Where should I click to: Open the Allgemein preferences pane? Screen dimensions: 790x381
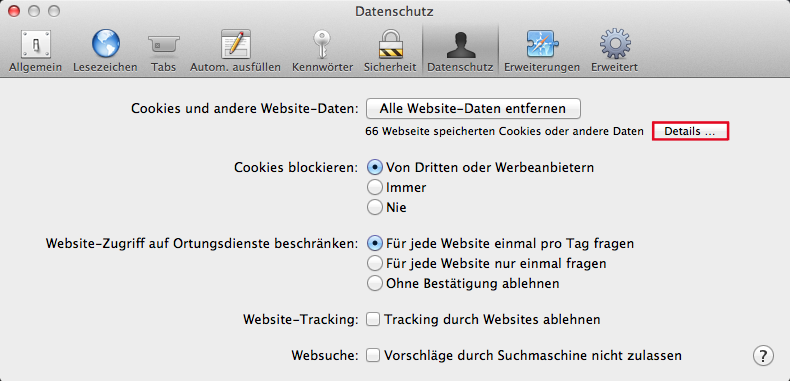coord(35,50)
